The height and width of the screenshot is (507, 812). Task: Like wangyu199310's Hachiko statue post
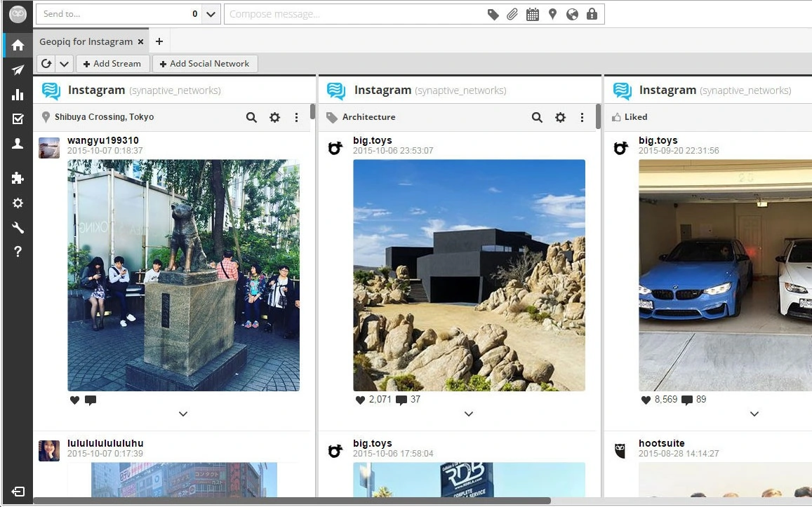(x=74, y=400)
